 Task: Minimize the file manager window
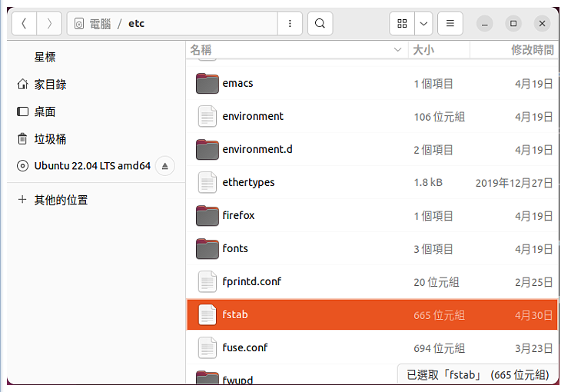click(484, 24)
